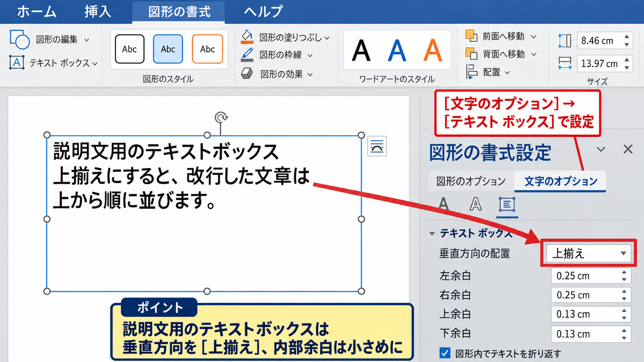This screenshot has width=644, height=362.
Task: Click the 配置 align icon
Action: pos(471,72)
